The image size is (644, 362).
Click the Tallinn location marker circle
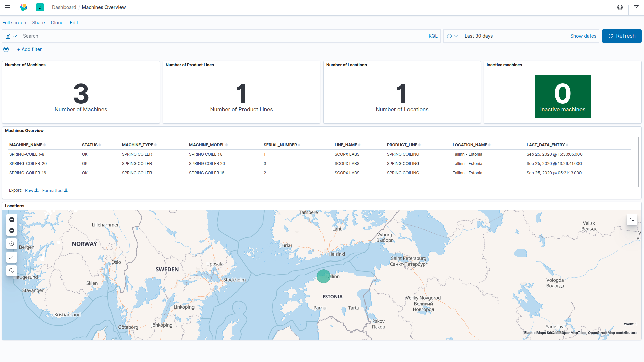324,276
